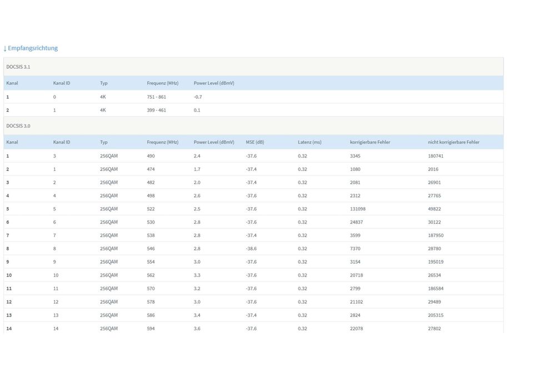Select correctable error value 3599
The height and width of the screenshot is (392, 555).
[x=355, y=235]
